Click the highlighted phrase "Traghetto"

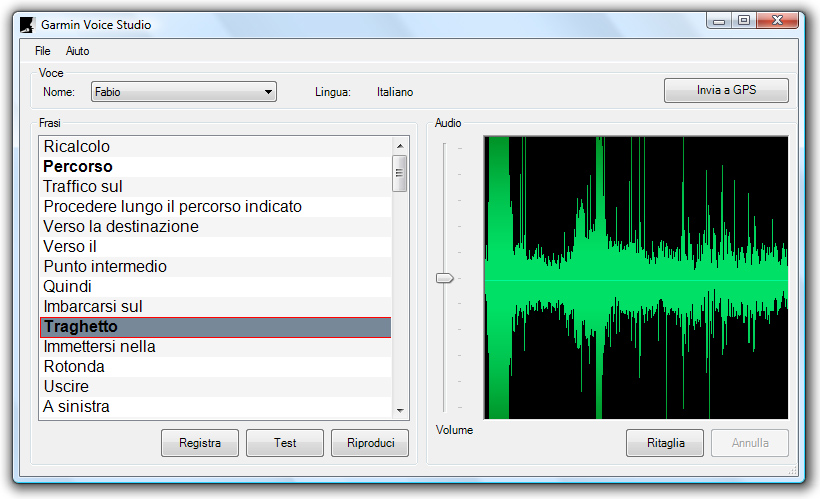click(215, 327)
